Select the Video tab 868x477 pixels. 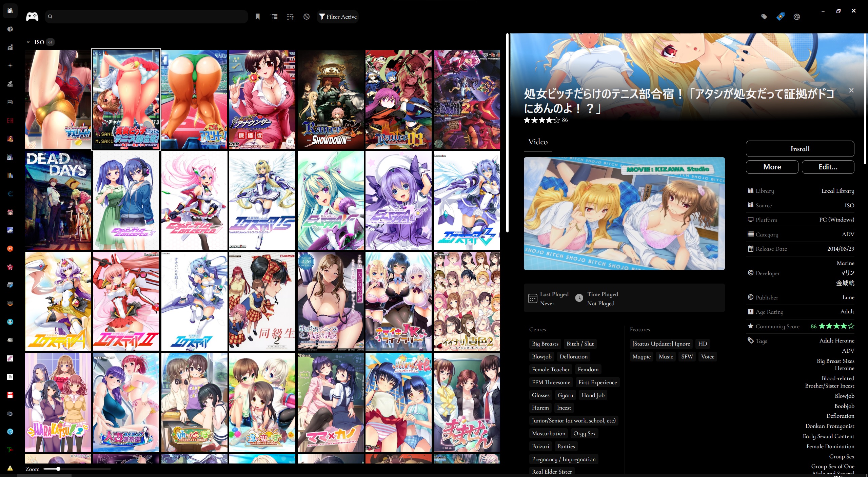tap(538, 142)
